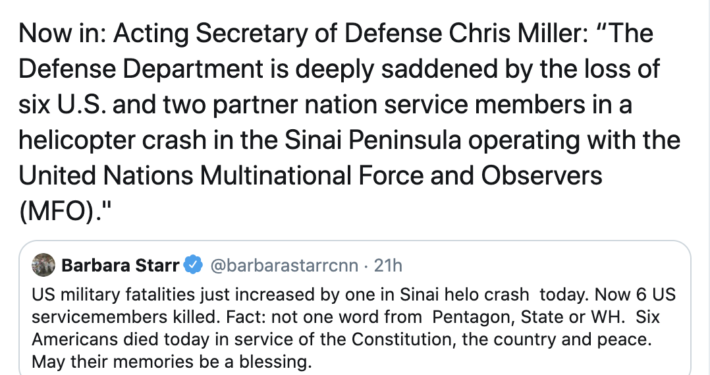Open the quoted tweet about Sinai helo crash
The width and height of the screenshot is (710, 375).
pyautogui.click(x=355, y=308)
